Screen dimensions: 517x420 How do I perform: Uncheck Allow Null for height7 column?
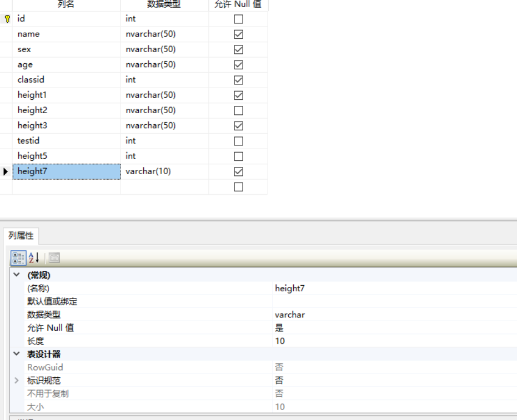point(238,171)
